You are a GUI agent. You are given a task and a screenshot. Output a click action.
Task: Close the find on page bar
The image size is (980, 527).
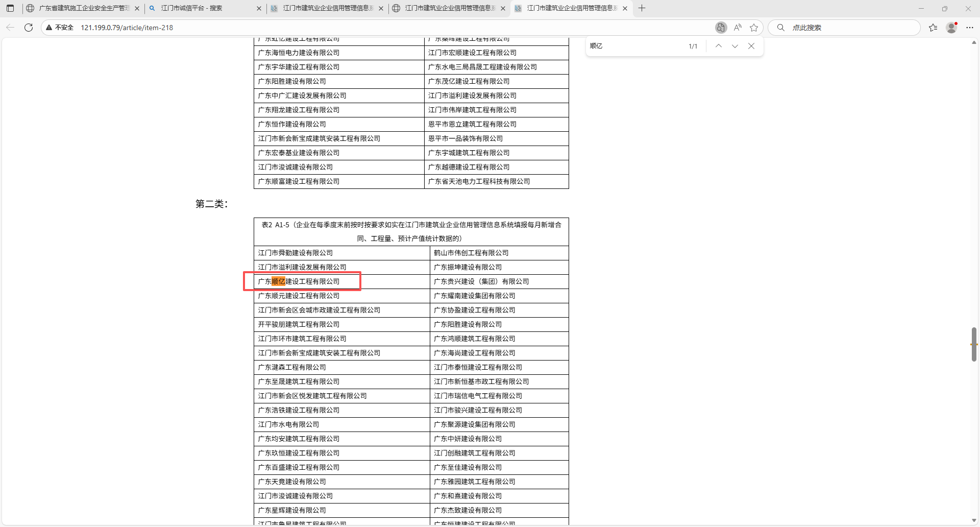(751, 46)
